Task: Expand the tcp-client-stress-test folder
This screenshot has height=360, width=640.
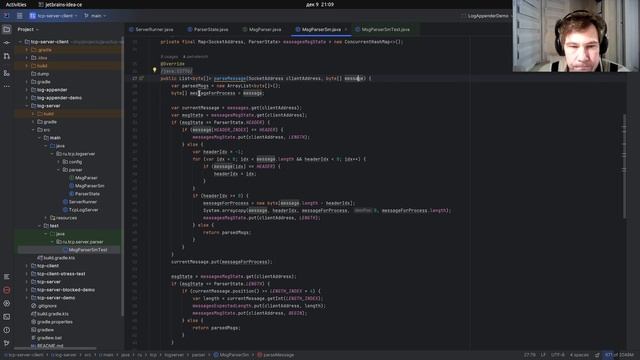Action: 27,274
